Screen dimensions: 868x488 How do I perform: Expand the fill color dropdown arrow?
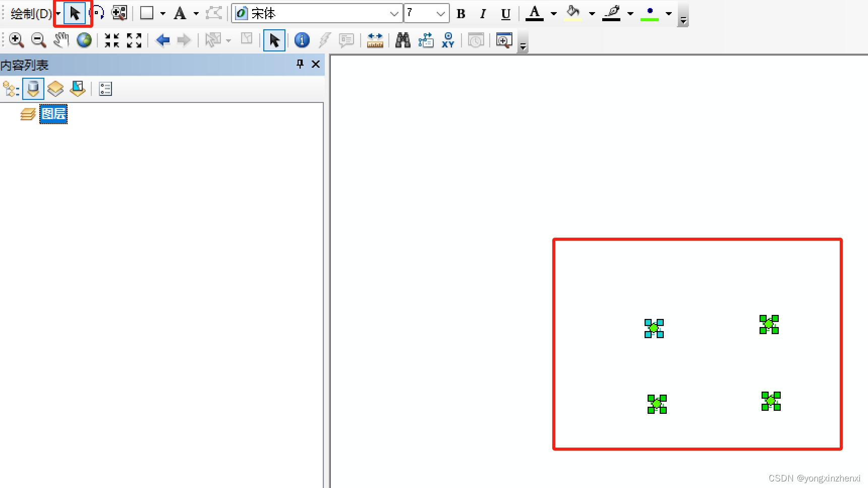[x=592, y=14]
